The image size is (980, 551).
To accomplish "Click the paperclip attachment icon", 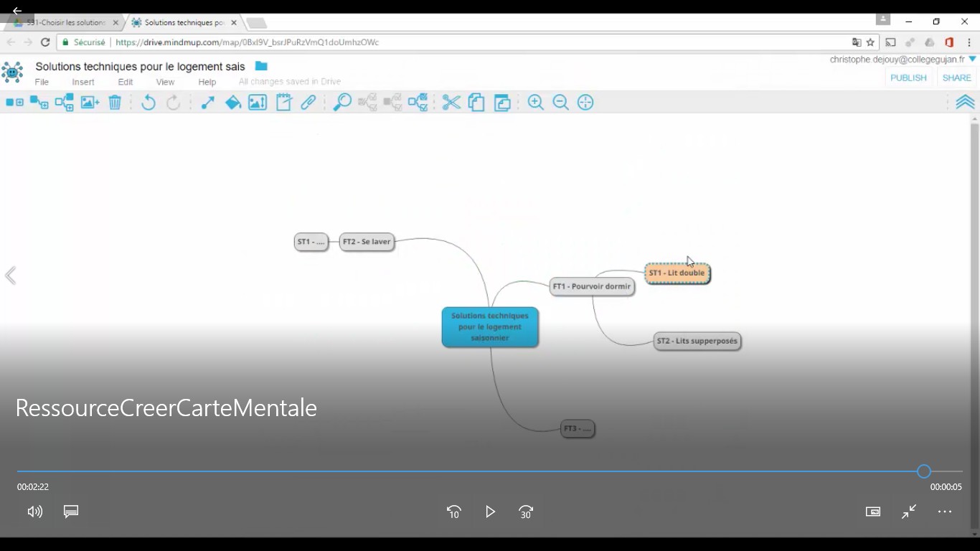I will click(x=308, y=103).
